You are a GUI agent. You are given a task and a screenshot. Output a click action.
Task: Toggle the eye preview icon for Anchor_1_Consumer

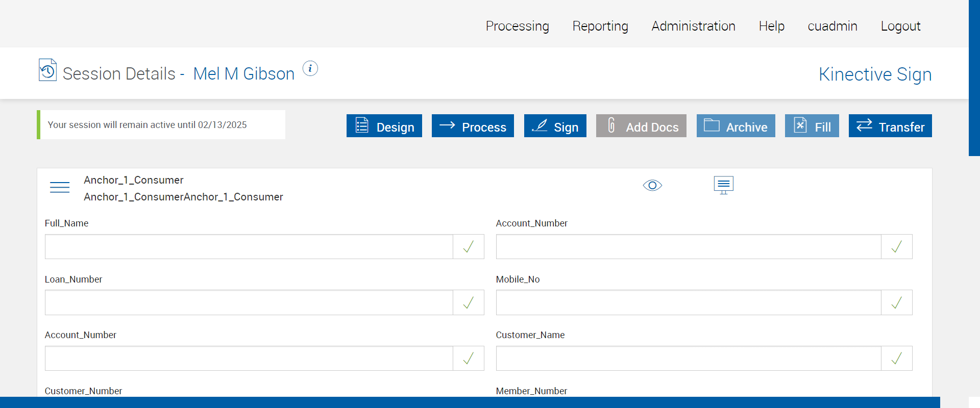click(x=652, y=185)
